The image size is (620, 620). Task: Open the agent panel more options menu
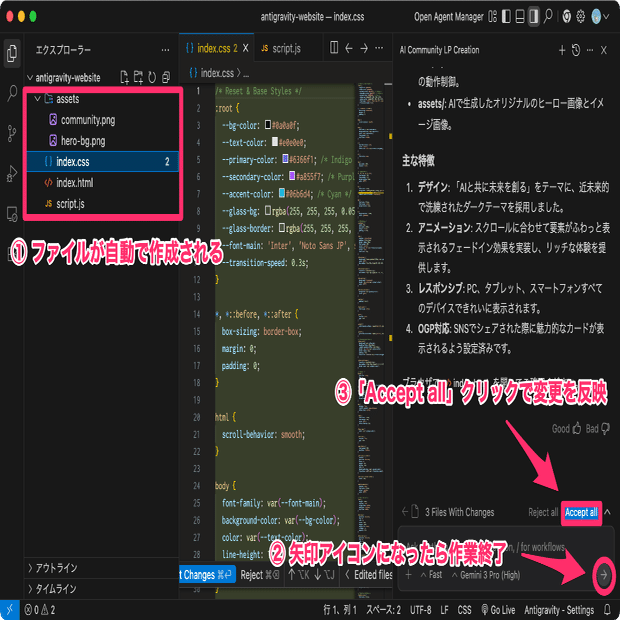coord(590,50)
